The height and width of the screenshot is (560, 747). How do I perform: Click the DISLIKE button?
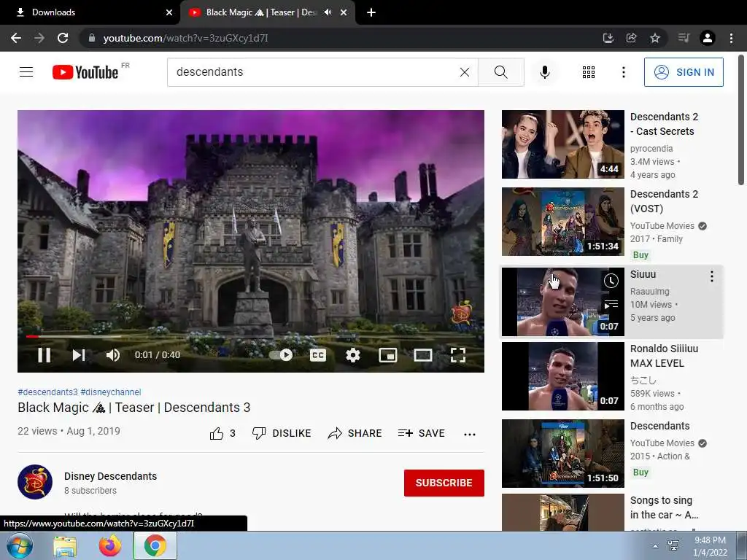281,433
